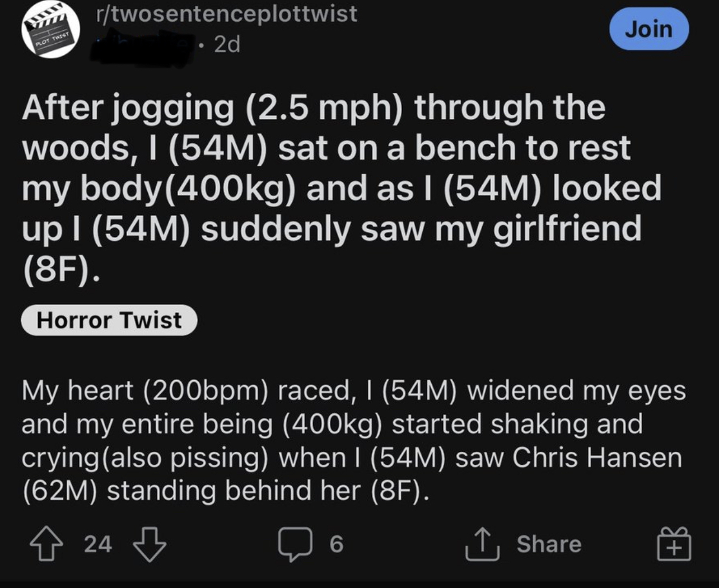Click the post body paragraph text

point(353,441)
